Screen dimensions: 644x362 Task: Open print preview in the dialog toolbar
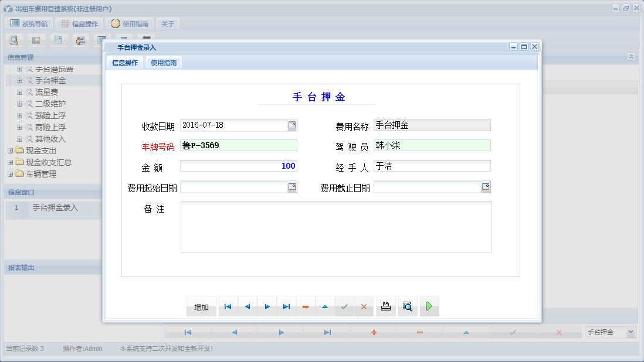(408, 306)
